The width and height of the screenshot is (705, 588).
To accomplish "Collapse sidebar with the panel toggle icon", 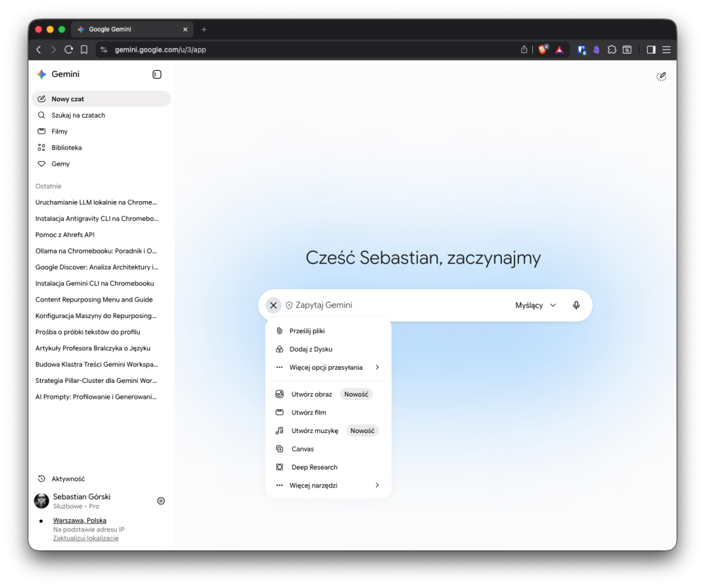I will click(157, 74).
